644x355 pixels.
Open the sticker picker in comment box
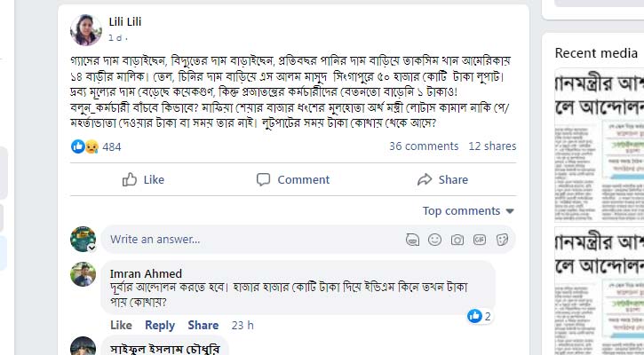[x=502, y=240]
